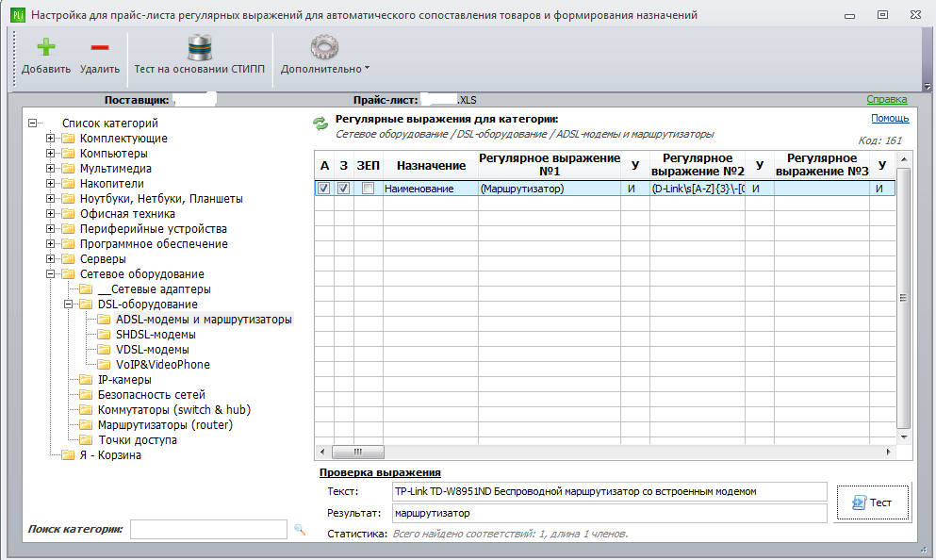Click folder icon of SHDSL-модемы
Image resolution: width=936 pixels, height=560 pixels.
(x=105, y=335)
